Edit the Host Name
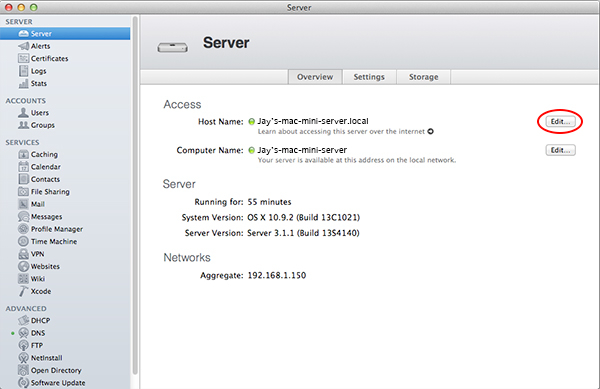The width and height of the screenshot is (600, 389). (560, 122)
